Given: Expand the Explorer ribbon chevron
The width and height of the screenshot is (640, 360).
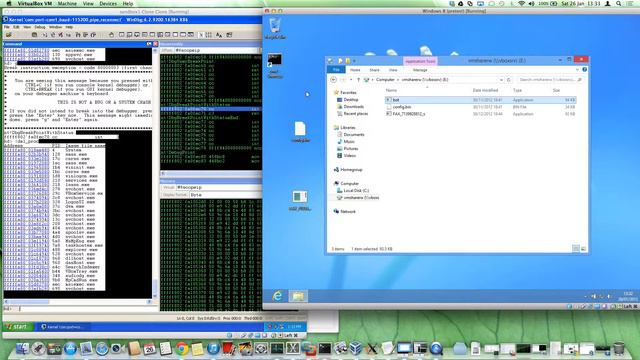Looking at the screenshot, I should (577, 70).
